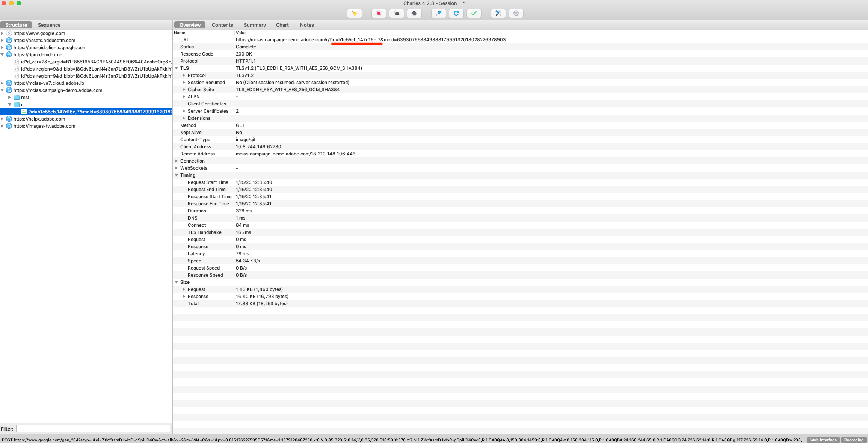
Task: Expand the 'rest' folder arrow
Action: (x=10, y=97)
